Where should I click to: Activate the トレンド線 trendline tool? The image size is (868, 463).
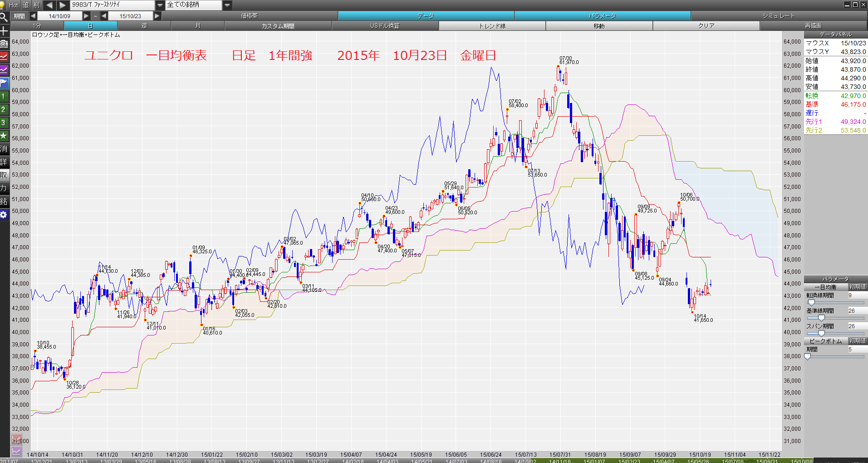492,26
